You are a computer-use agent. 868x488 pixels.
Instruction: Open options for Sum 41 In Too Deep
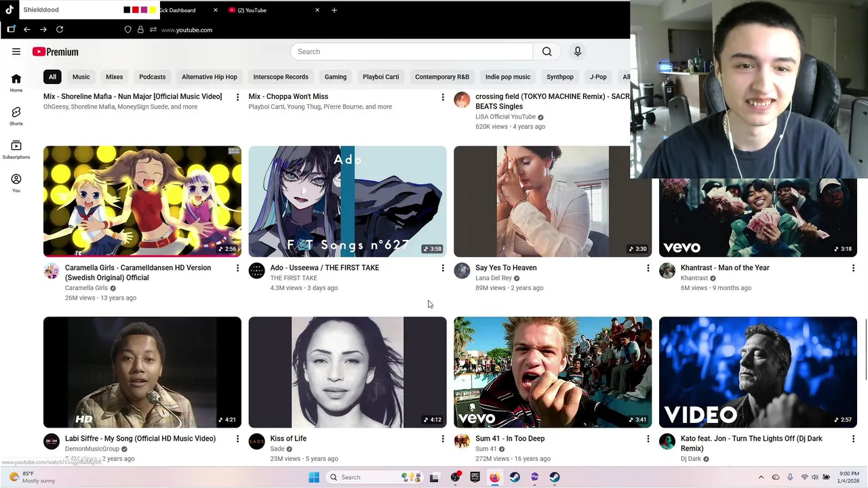click(x=648, y=439)
